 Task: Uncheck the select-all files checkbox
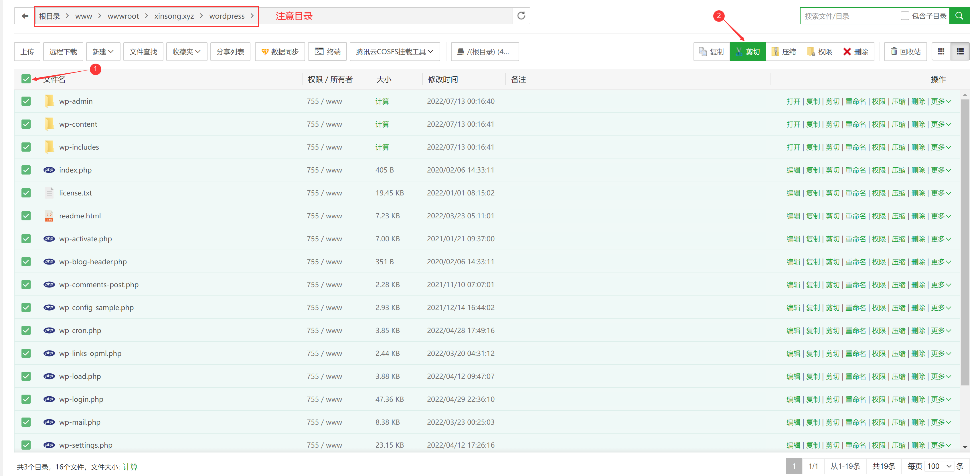(x=26, y=79)
